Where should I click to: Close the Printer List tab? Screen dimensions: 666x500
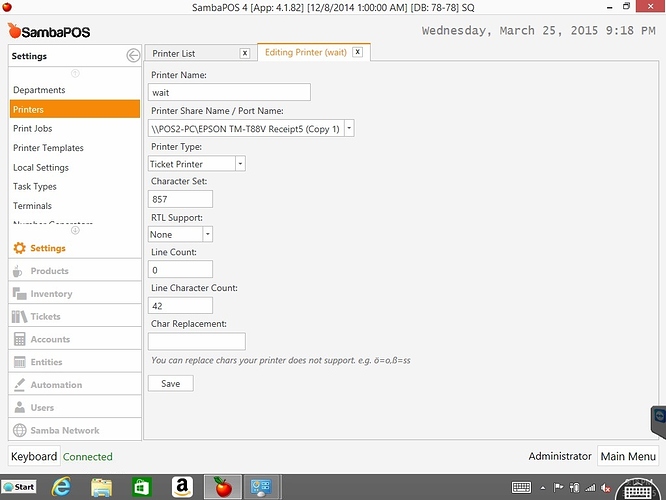(x=245, y=53)
